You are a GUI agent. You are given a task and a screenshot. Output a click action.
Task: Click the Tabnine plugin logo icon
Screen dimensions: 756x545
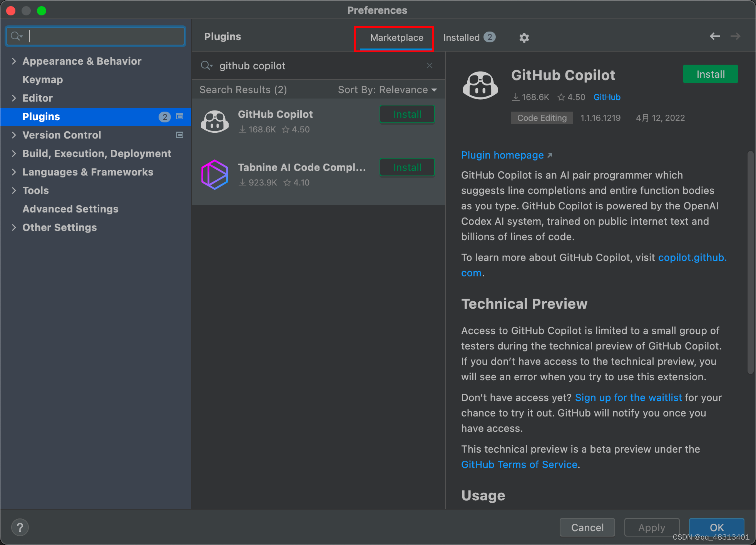coord(215,175)
